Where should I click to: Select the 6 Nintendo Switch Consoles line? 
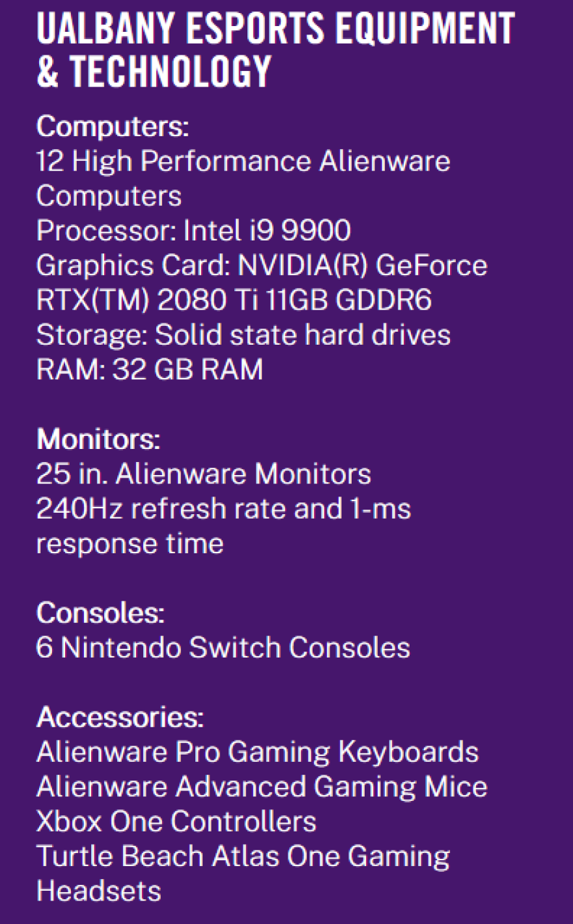tap(223, 648)
